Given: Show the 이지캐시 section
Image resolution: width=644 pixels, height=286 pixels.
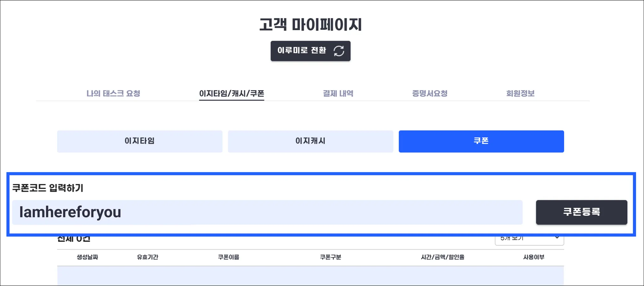Looking at the screenshot, I should tap(310, 141).
